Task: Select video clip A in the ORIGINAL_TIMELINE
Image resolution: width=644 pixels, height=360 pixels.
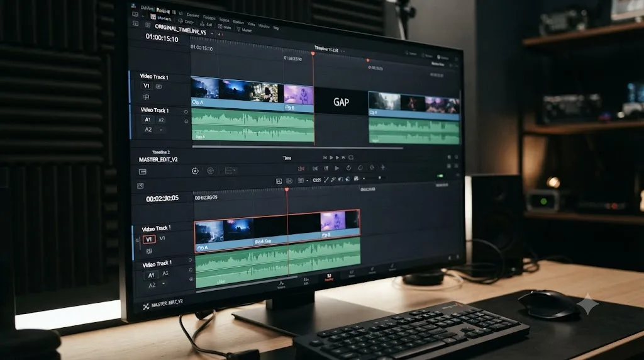Action: click(237, 94)
